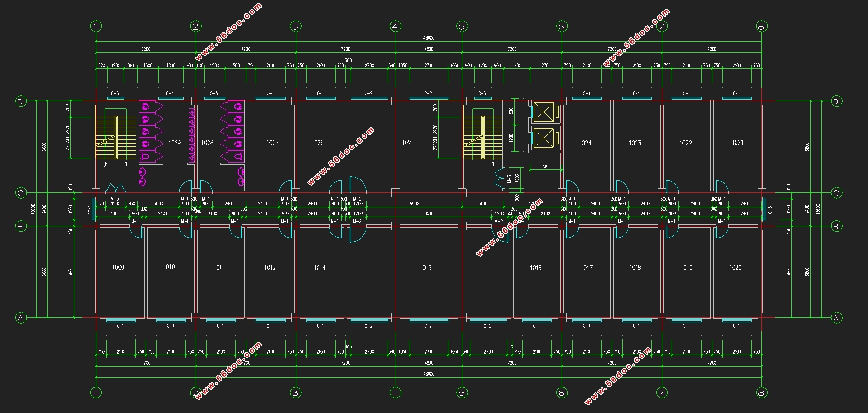Select right axis bubble A
The image size is (868, 413).
(836, 318)
